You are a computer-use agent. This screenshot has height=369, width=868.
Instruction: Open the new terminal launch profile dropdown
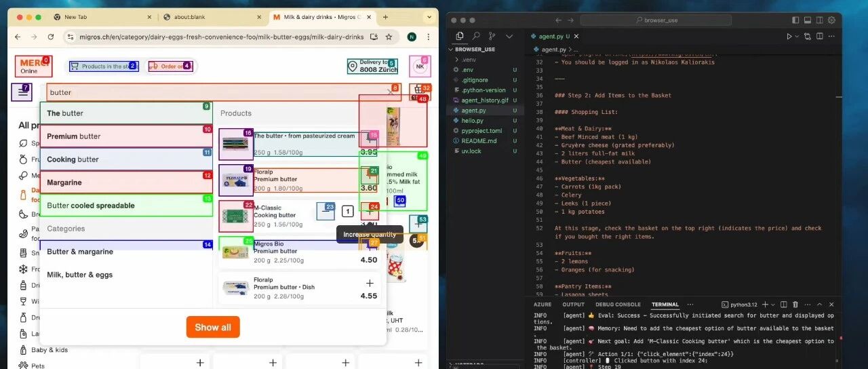click(774, 305)
